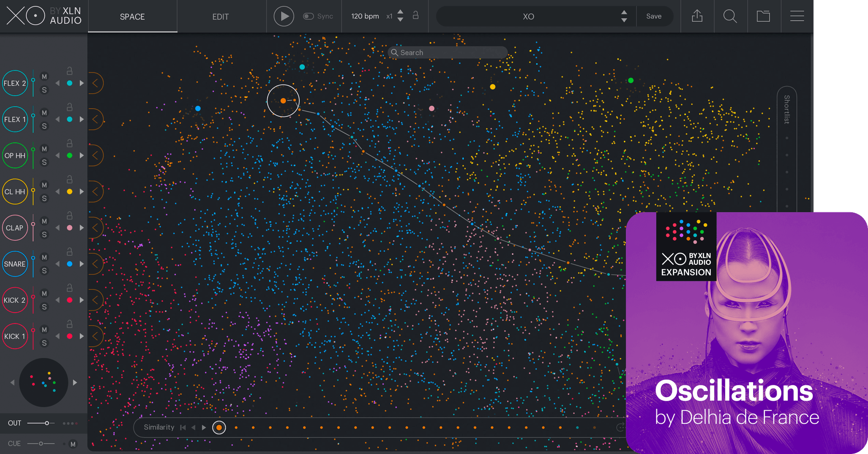
Task: Solo the KICK 1 channel
Action: tap(44, 343)
